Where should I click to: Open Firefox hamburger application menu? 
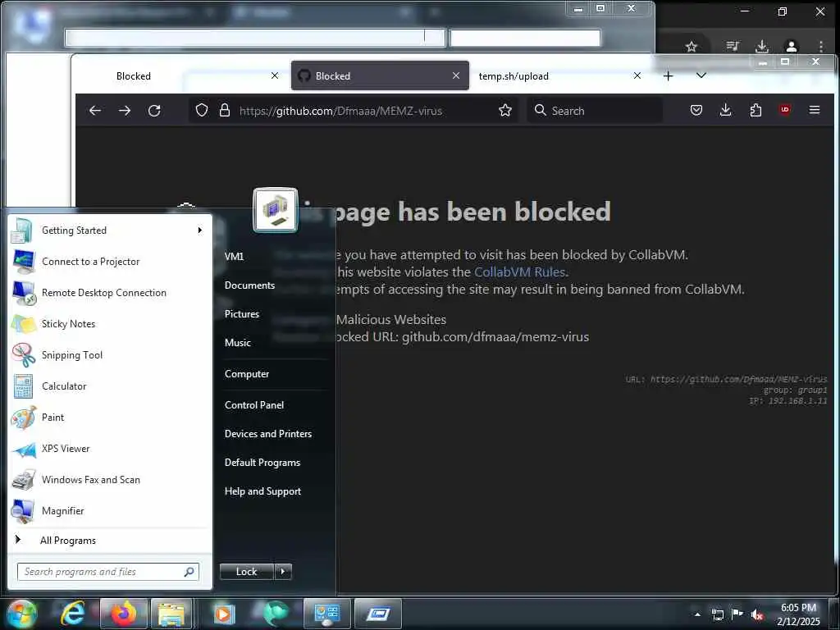click(815, 110)
